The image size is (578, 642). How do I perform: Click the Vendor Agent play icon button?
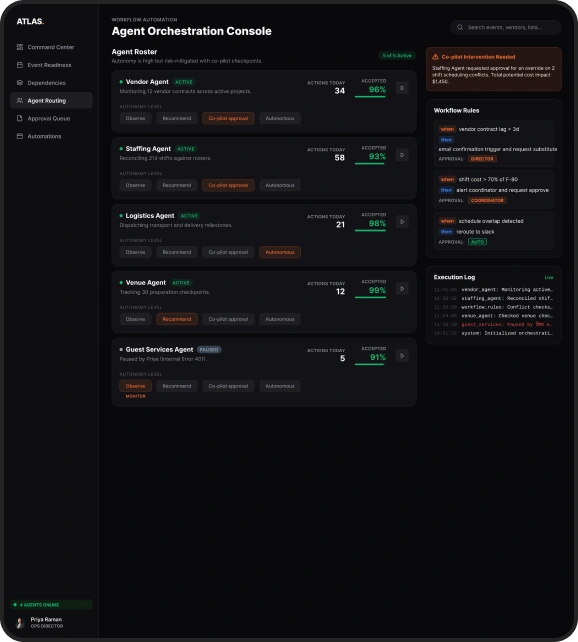(x=402, y=88)
